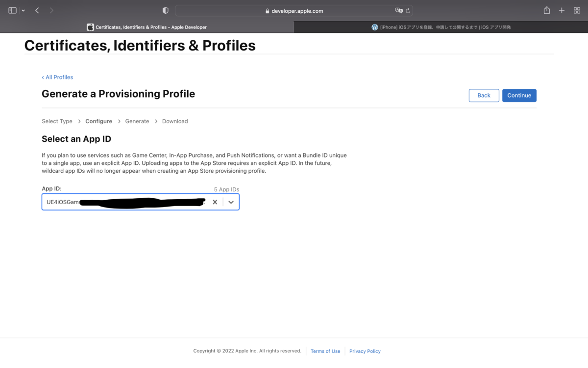Click the Download step

pos(175,121)
